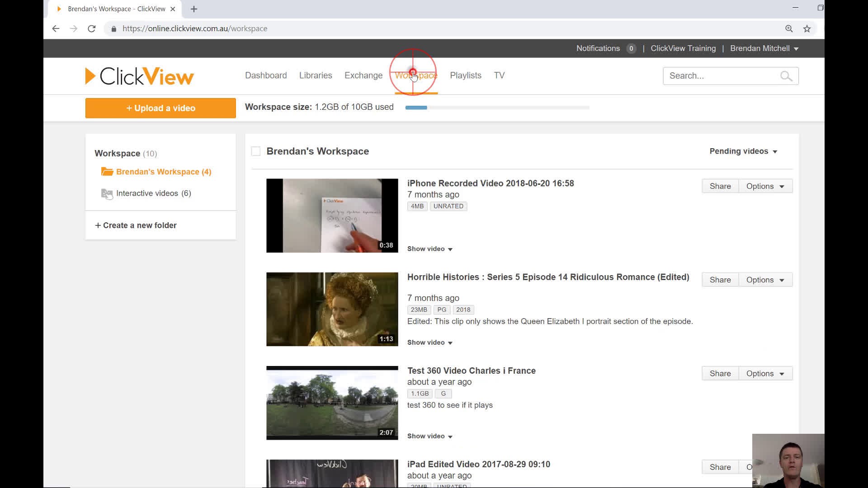This screenshot has height=488, width=868.
Task: Open Brendan Mitchell account menu
Action: (x=764, y=48)
